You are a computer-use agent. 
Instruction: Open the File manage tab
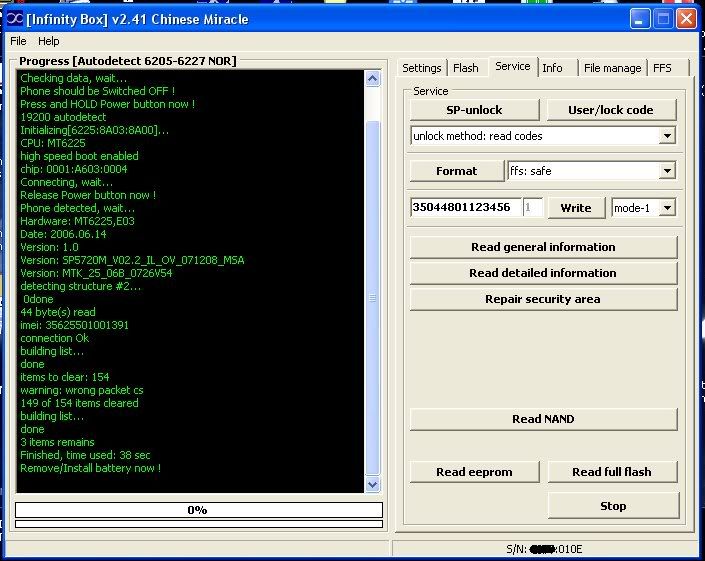612,68
